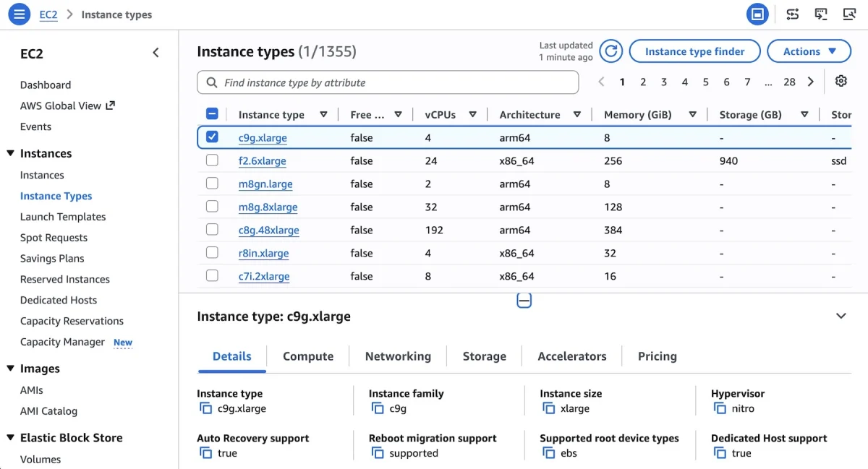Copy the Hypervisor value nitro
The width and height of the screenshot is (868, 469).
[x=720, y=408]
